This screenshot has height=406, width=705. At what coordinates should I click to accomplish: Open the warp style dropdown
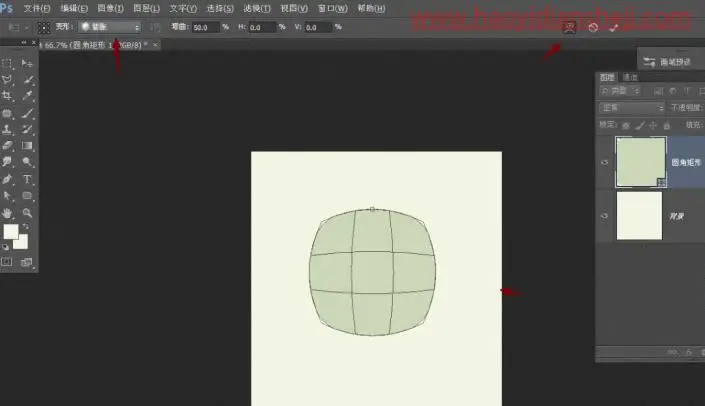point(110,27)
